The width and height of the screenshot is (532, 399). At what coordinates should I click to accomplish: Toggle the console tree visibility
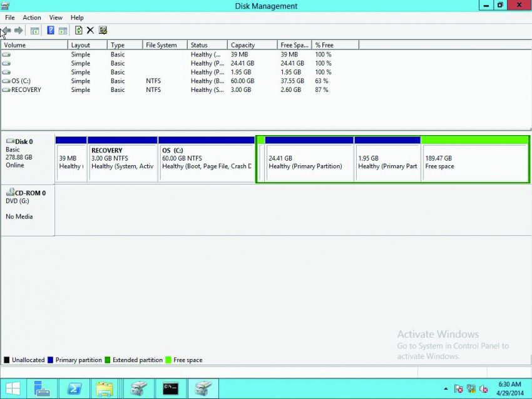click(x=34, y=30)
